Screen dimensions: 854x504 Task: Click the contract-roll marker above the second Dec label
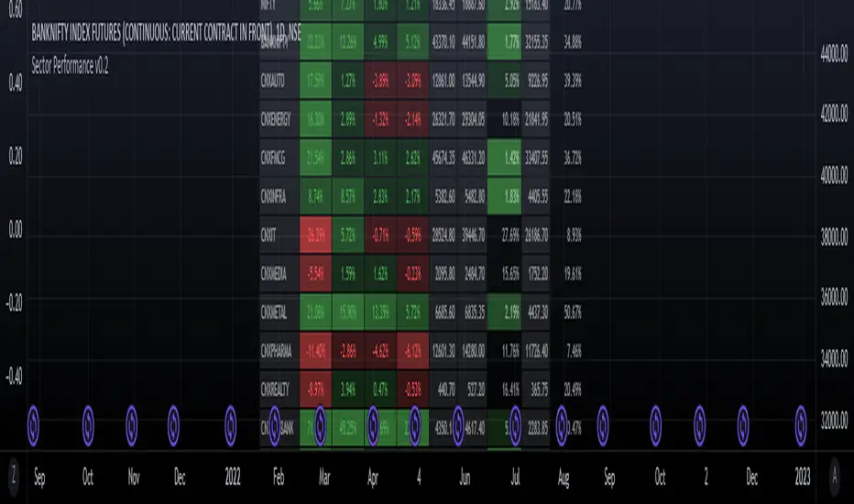[x=743, y=425]
